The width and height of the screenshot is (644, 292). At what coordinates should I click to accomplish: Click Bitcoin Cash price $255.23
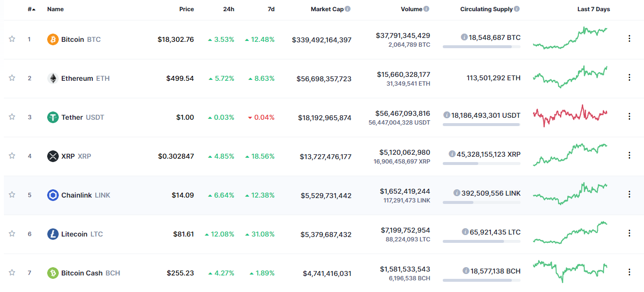pos(180,273)
